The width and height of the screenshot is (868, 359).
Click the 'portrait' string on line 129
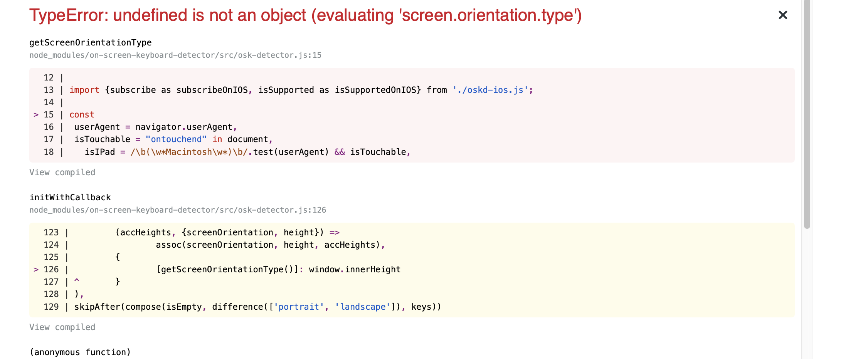pyautogui.click(x=299, y=307)
